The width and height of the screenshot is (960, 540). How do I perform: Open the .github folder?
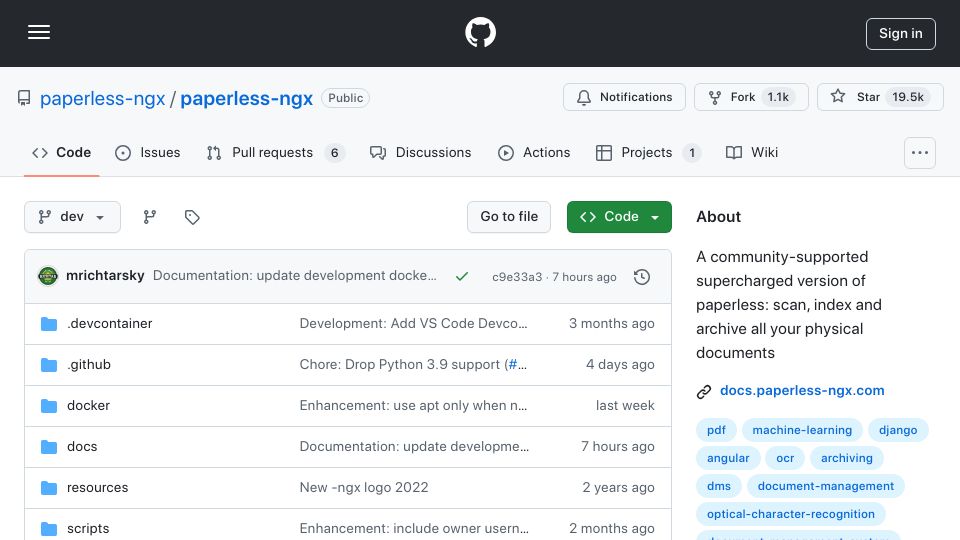tap(89, 364)
